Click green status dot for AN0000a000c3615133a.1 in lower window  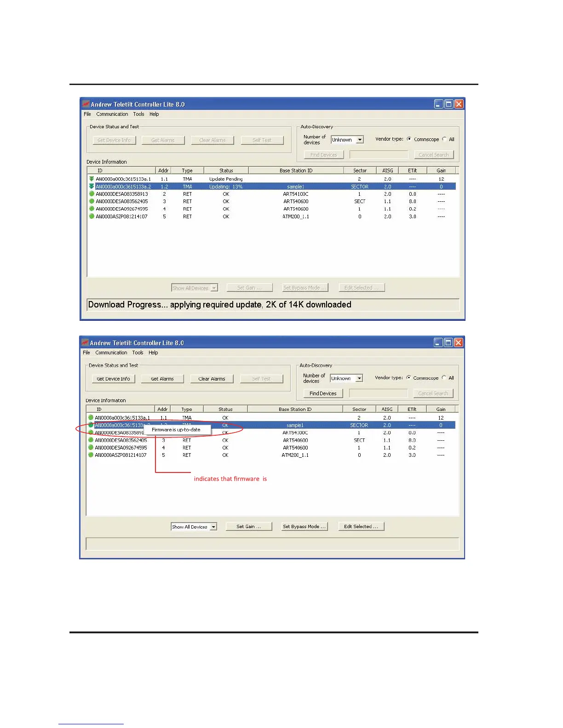pos(91,418)
